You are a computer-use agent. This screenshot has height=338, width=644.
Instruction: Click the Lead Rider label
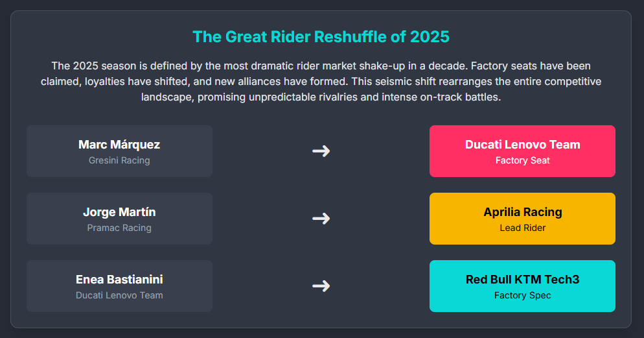pos(522,228)
